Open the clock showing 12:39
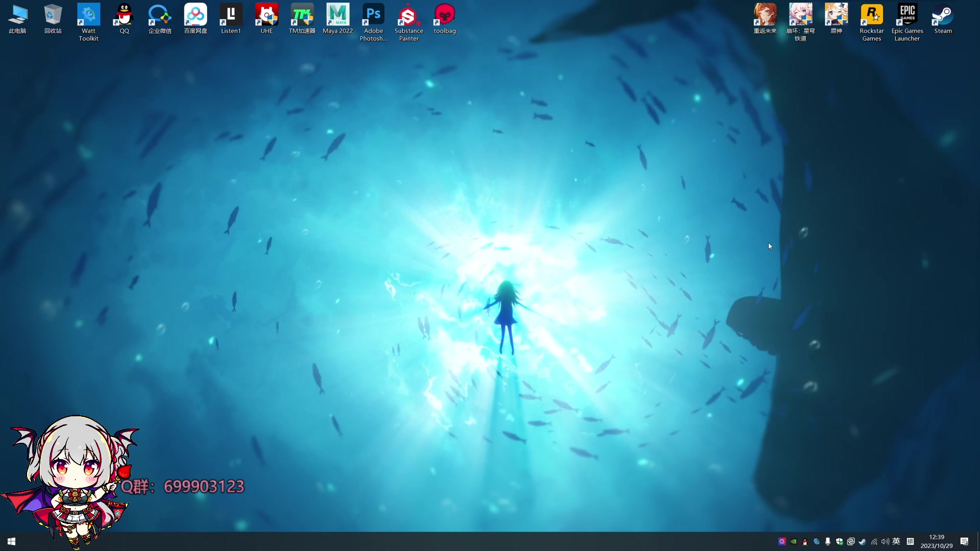The width and height of the screenshot is (980, 551). (937, 541)
